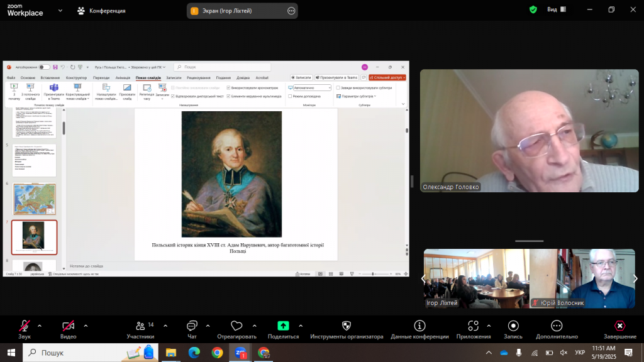Open the Приложения apps icon
Viewport: 644px width, 362px height.
[474, 326]
